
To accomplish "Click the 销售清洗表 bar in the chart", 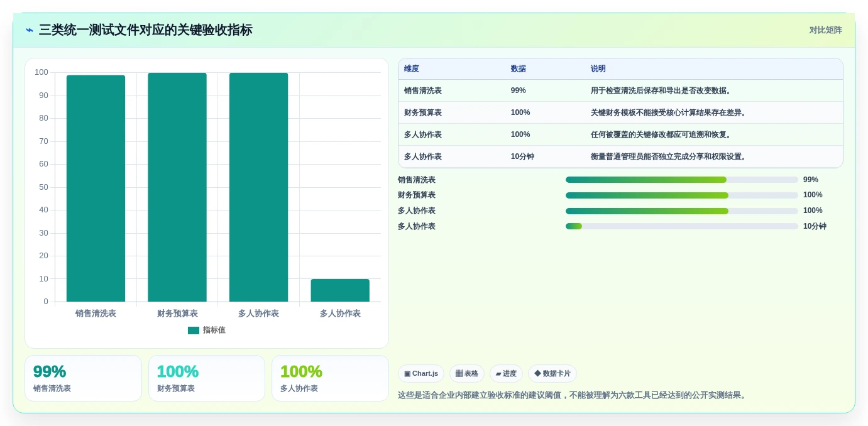I will (96, 188).
